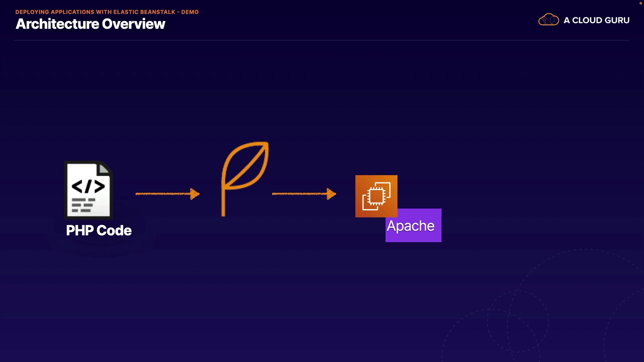
Task: Click the A Cloud Guru cloud logo
Action: click(x=548, y=20)
